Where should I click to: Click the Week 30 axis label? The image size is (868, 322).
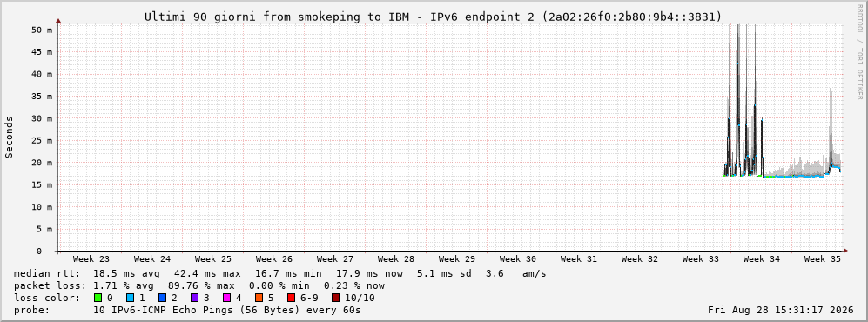tap(518, 258)
